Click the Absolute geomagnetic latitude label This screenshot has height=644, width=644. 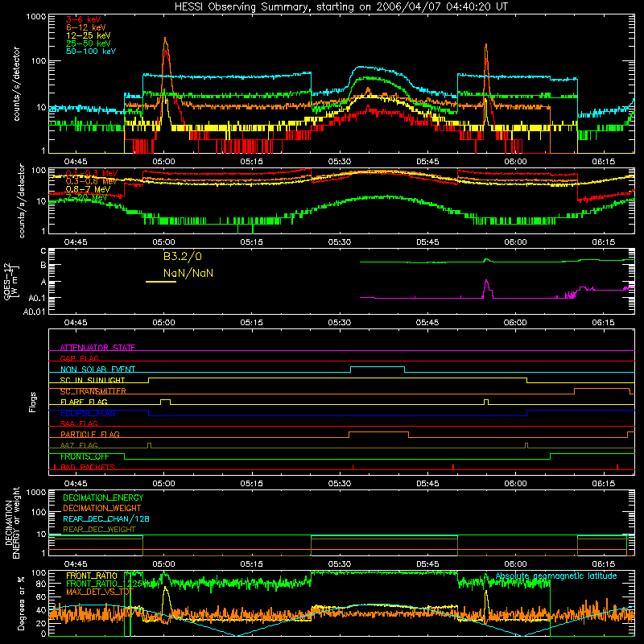click(556, 576)
